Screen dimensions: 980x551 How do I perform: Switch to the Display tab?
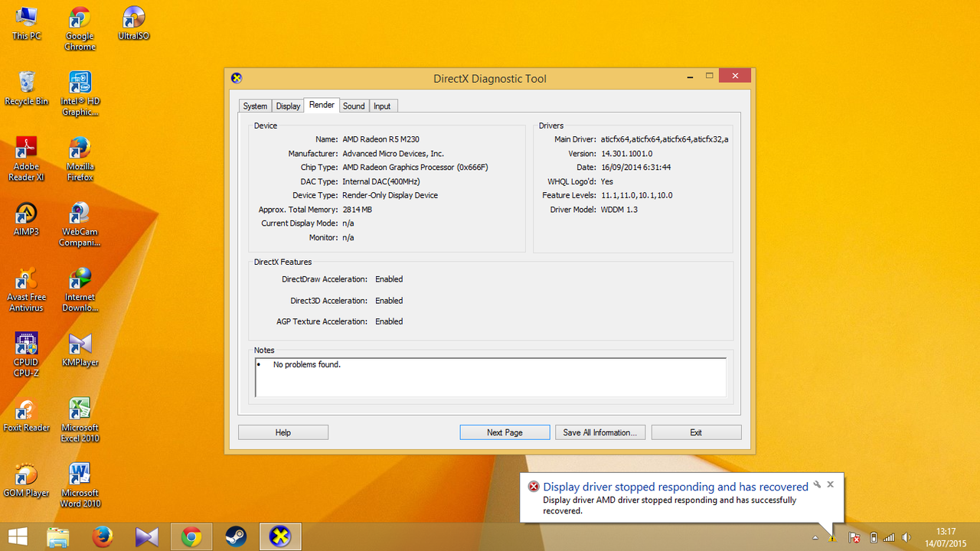point(288,106)
